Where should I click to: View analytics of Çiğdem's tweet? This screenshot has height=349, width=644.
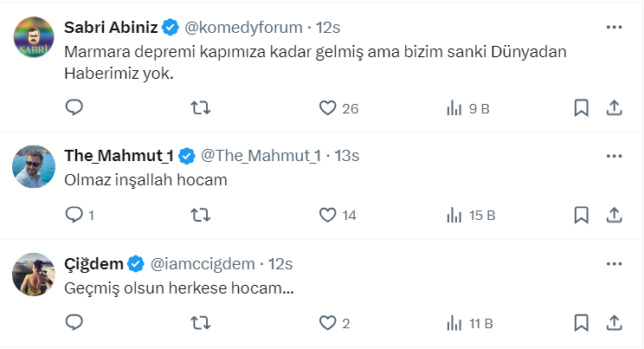[454, 323]
